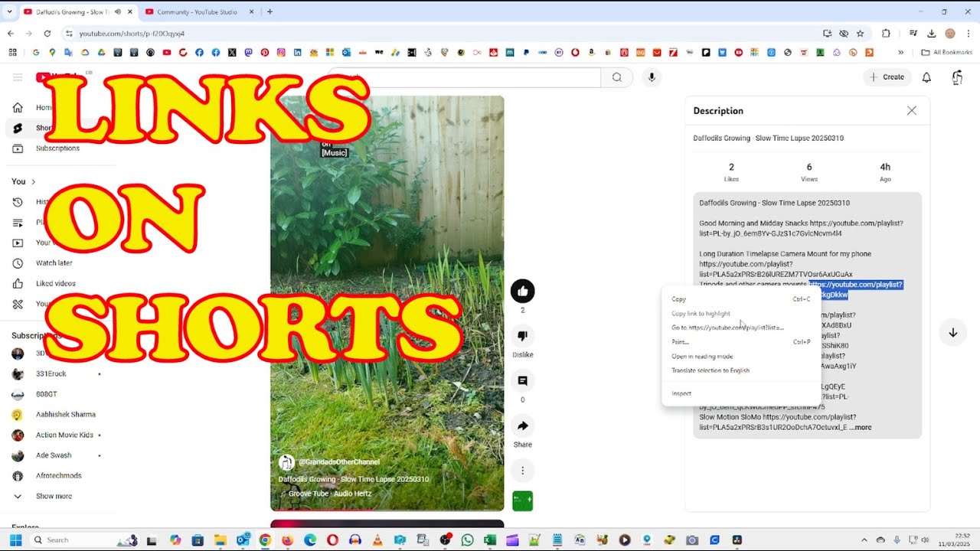980x551 pixels.
Task: Show more bookmarks with the chevron
Action: click(x=900, y=52)
